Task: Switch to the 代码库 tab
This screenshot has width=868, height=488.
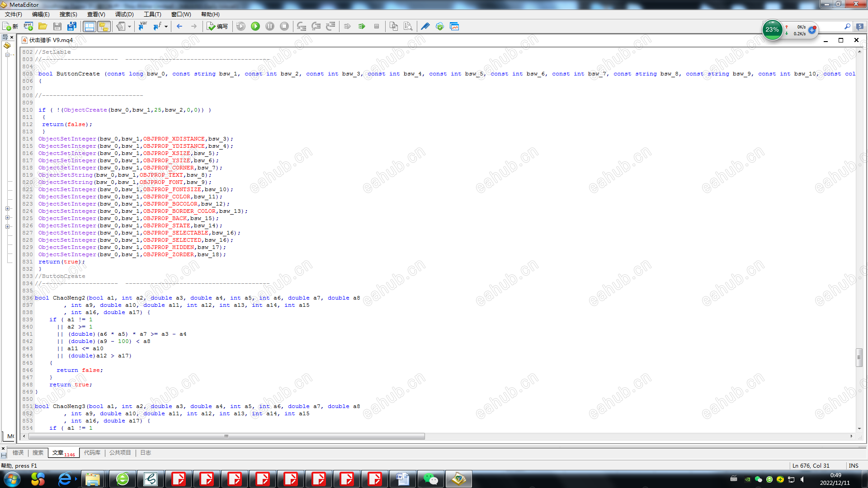Action: click(92, 452)
